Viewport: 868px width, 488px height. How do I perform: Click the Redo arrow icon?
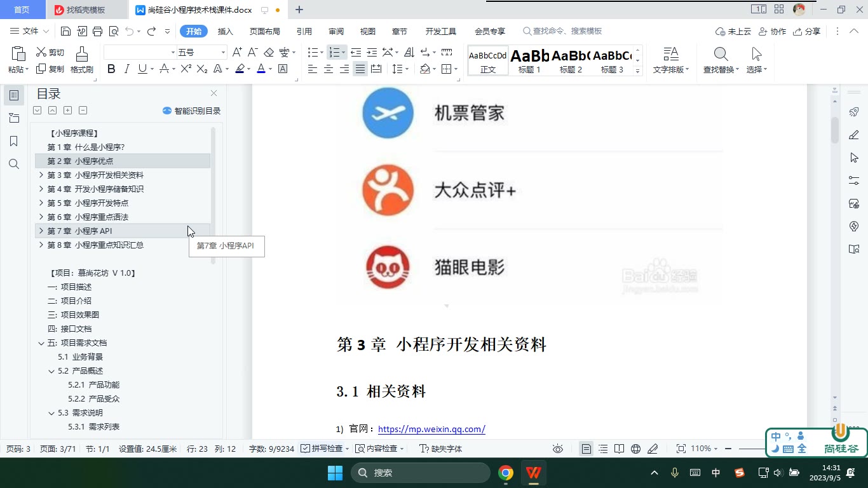pos(151,31)
